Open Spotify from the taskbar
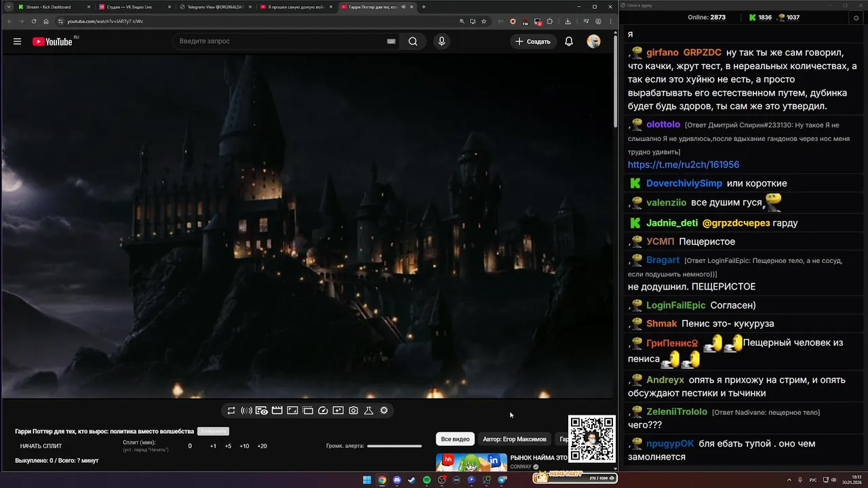This screenshot has width=868, height=488. click(x=427, y=480)
